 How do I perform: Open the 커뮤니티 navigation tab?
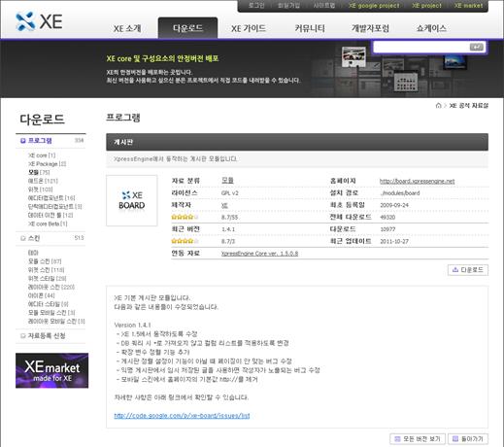click(310, 28)
